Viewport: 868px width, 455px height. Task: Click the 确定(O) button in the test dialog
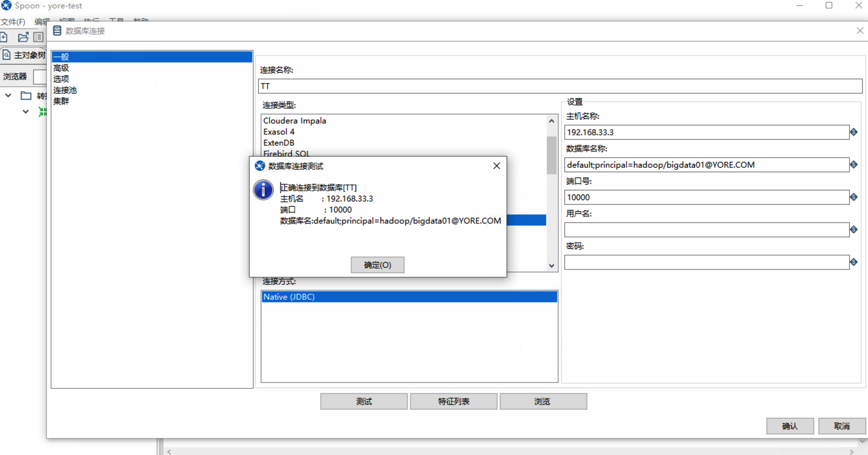tap(377, 265)
